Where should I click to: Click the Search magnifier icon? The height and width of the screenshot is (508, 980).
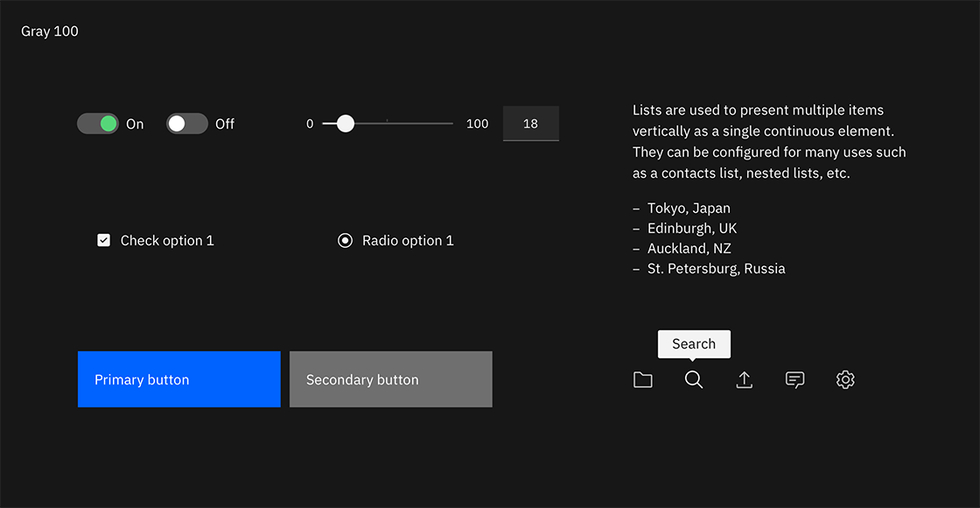tap(693, 379)
